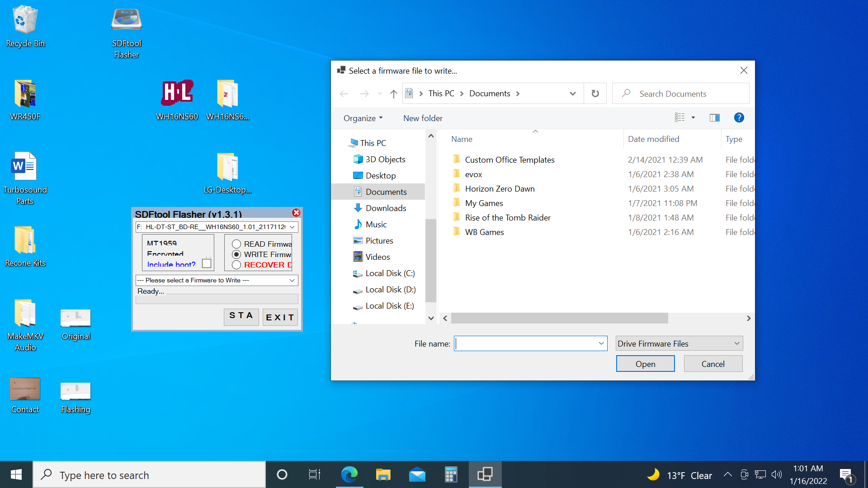
Task: Select the WH16NS60 H-L logo icon
Action: [x=177, y=99]
